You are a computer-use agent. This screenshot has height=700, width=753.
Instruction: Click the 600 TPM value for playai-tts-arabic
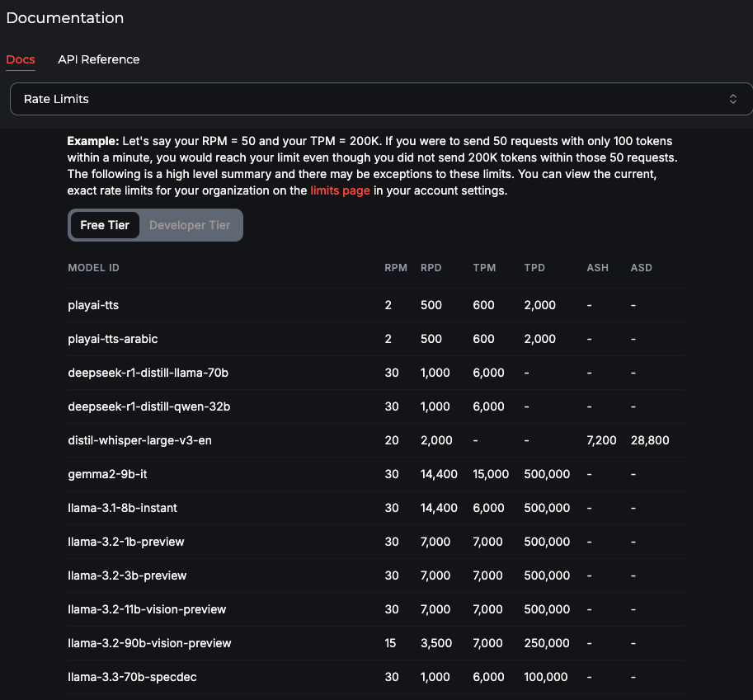point(483,339)
